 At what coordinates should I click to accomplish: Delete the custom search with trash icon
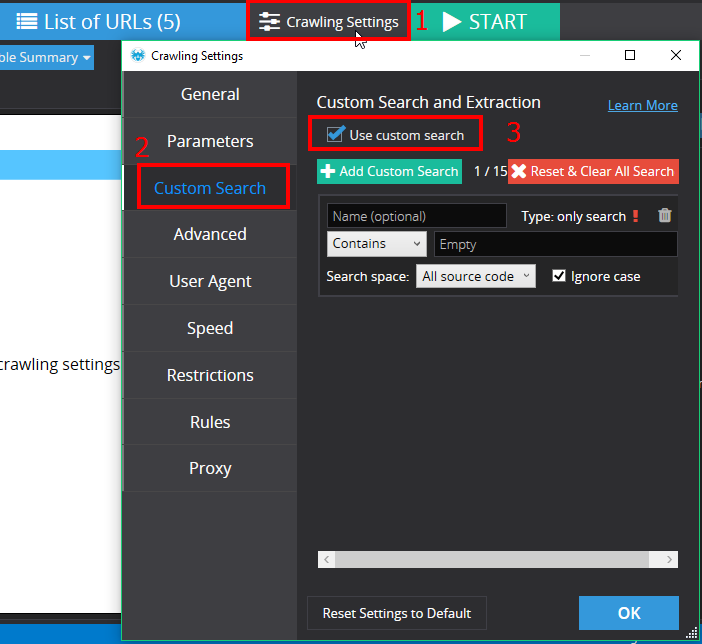(665, 215)
